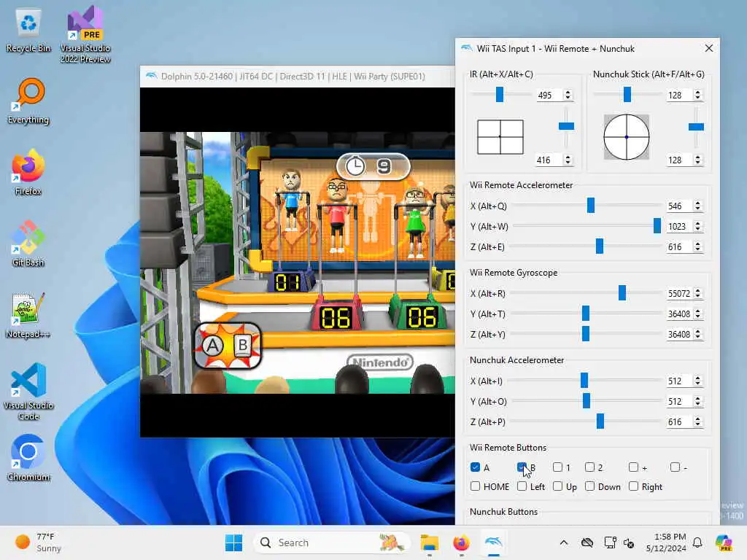The height and width of the screenshot is (560, 747).
Task: Enable the HOME button checkbox
Action: click(x=475, y=486)
